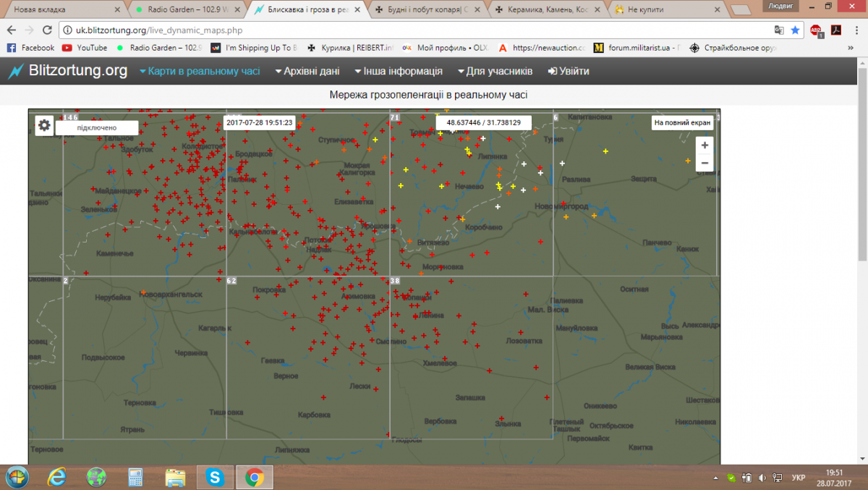
Task: Open Chrome's three-dot menu
Action: 855,30
